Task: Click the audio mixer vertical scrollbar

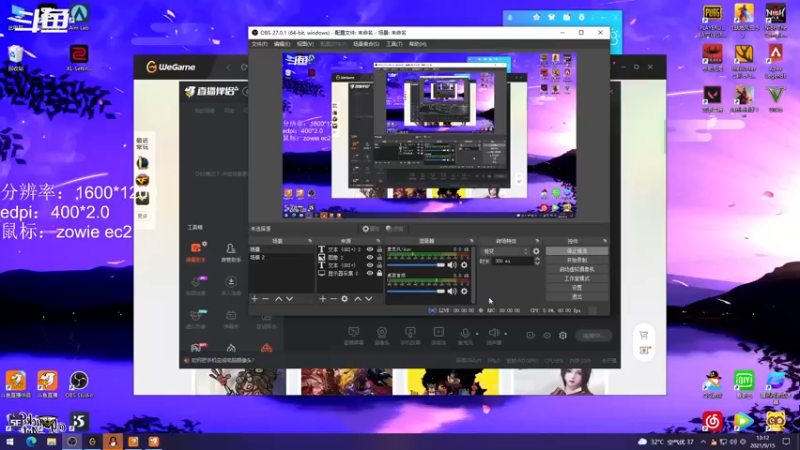Action: [x=473, y=274]
